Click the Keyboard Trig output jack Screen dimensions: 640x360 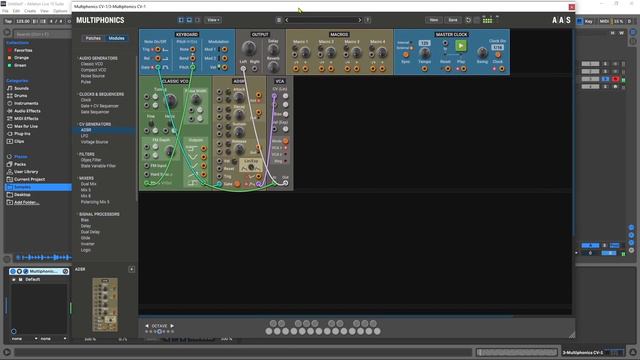coord(158,49)
